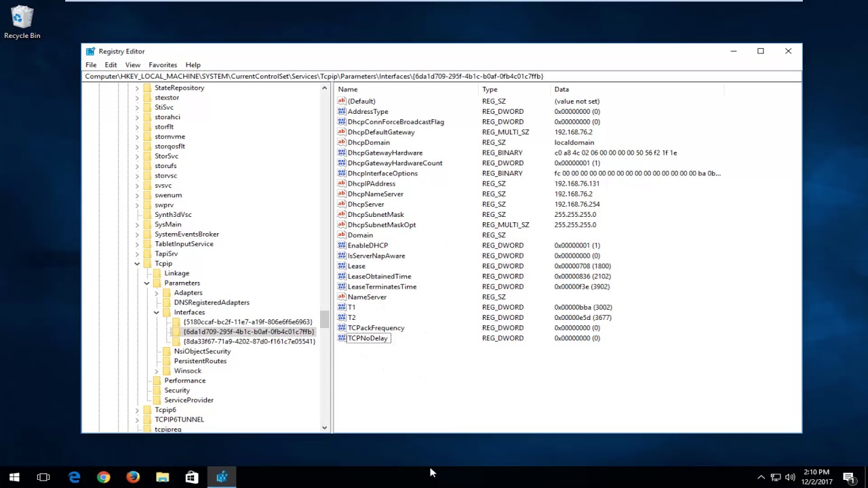Launch Firefox from the taskbar
The width and height of the screenshot is (868, 488).
pos(133,477)
